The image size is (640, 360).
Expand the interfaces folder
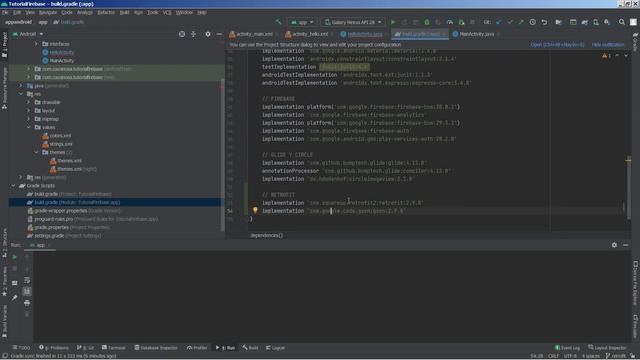(x=36, y=44)
